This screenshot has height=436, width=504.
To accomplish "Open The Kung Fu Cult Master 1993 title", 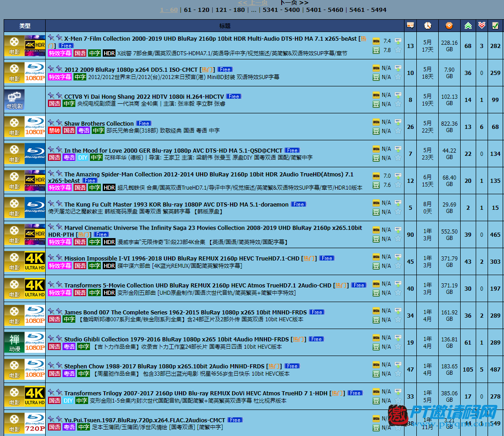I will (177, 204).
